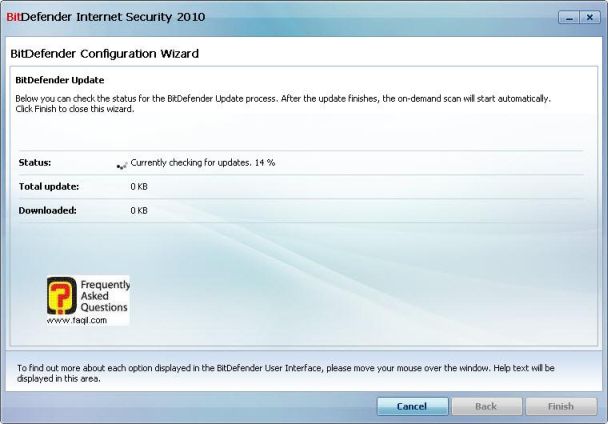Viewport: 608px width, 424px height.
Task: Minimize the BitDefender window
Action: click(569, 17)
